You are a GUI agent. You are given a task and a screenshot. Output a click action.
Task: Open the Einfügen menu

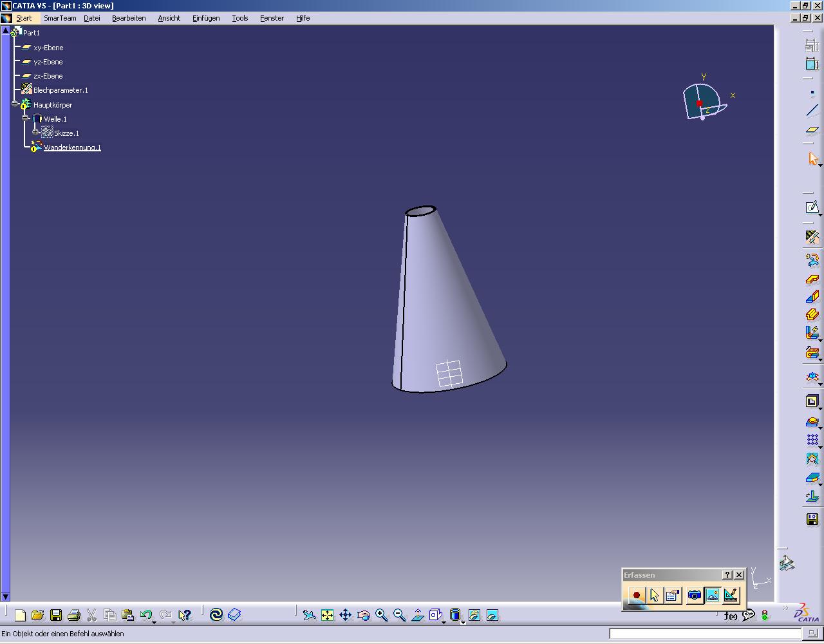206,18
